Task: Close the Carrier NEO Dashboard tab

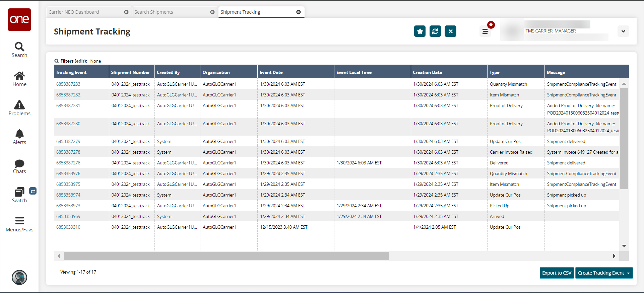Action: tap(126, 12)
